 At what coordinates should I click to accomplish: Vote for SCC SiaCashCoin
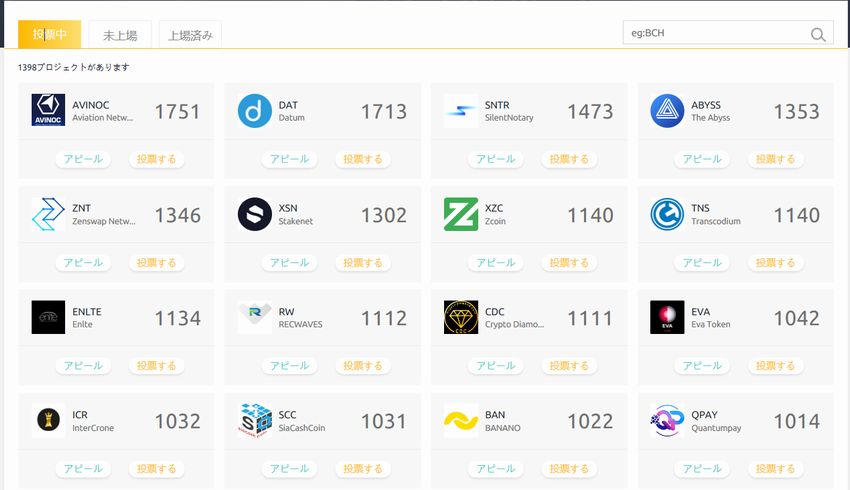pyautogui.click(x=363, y=468)
